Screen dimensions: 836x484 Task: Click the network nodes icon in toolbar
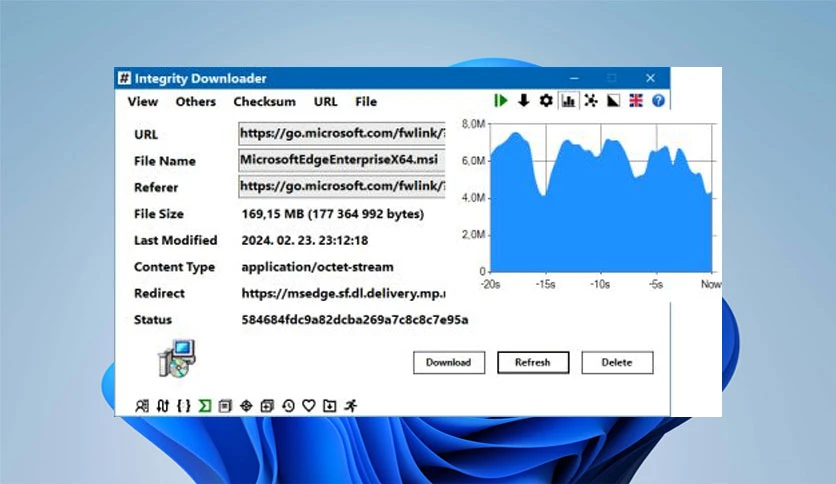[591, 100]
